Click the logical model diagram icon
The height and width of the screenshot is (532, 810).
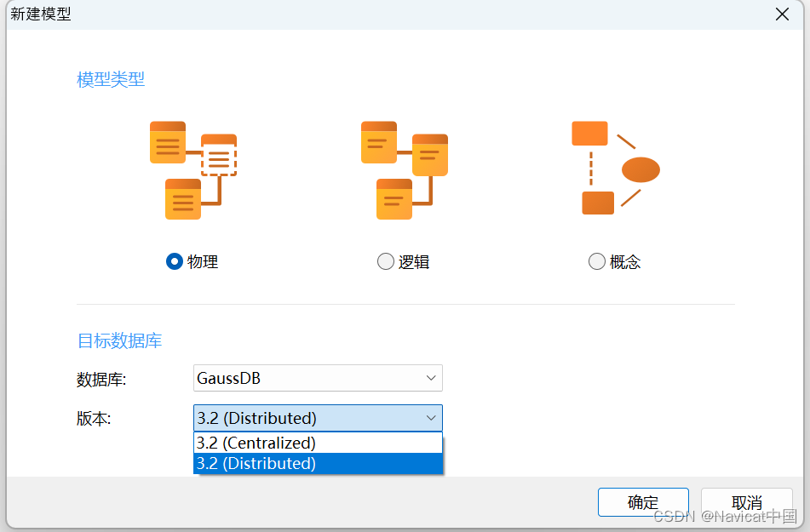point(405,170)
